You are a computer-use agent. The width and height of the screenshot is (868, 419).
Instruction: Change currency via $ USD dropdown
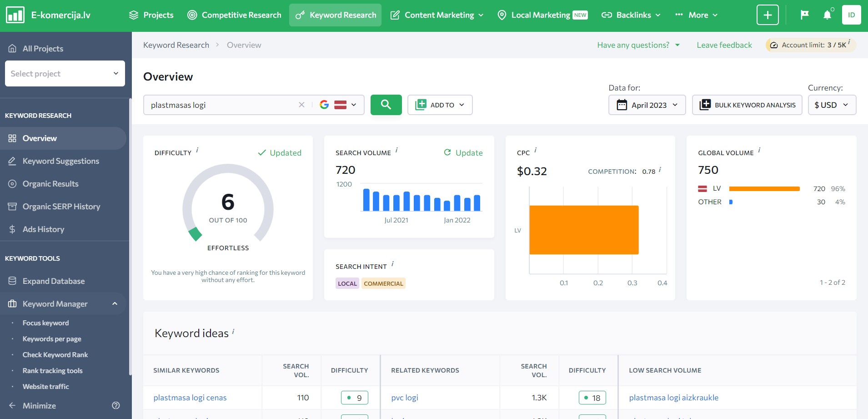pos(832,105)
